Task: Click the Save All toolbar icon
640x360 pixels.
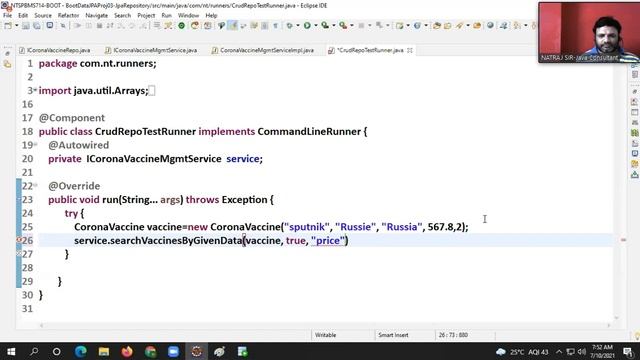Action: coord(37,26)
